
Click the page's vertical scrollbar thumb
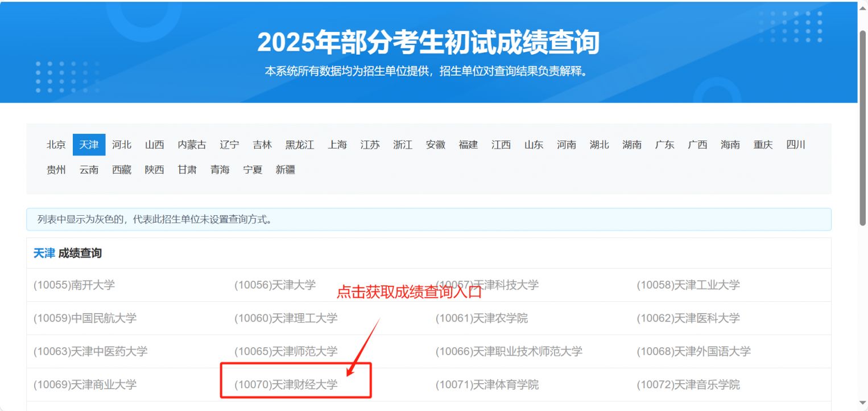863,127
